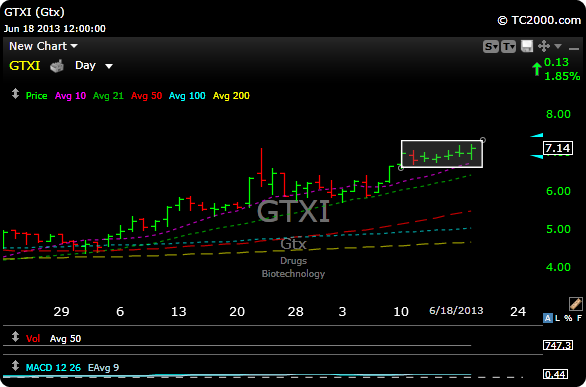This screenshot has width=586, height=387.
Task: Click the date axis label 20
Action: coord(237,311)
